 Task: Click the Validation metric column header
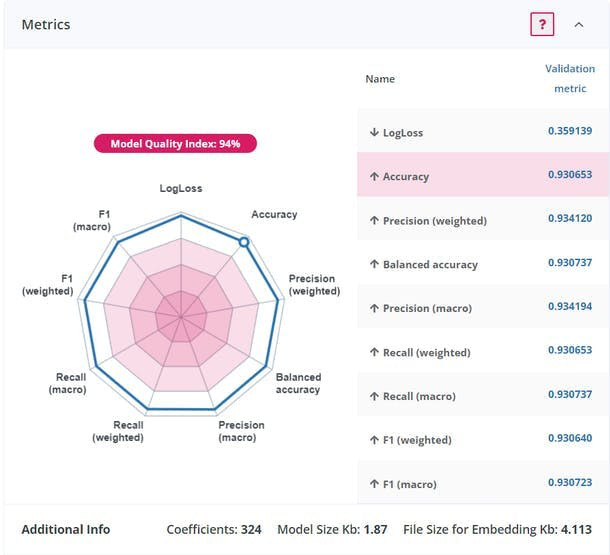[x=570, y=78]
